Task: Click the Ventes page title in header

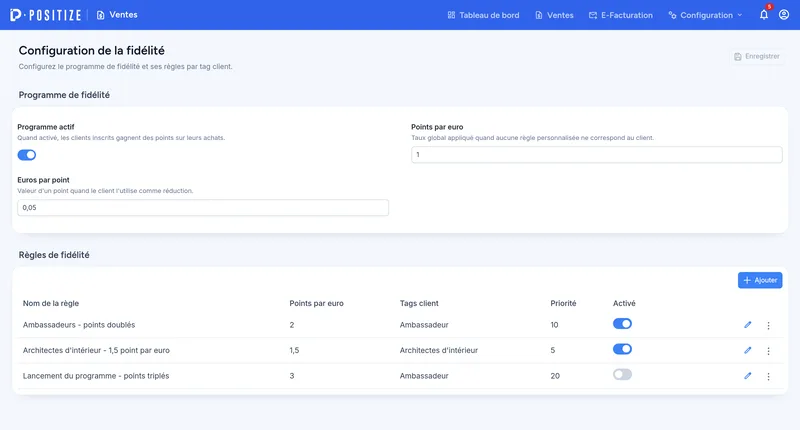Action: (117, 15)
